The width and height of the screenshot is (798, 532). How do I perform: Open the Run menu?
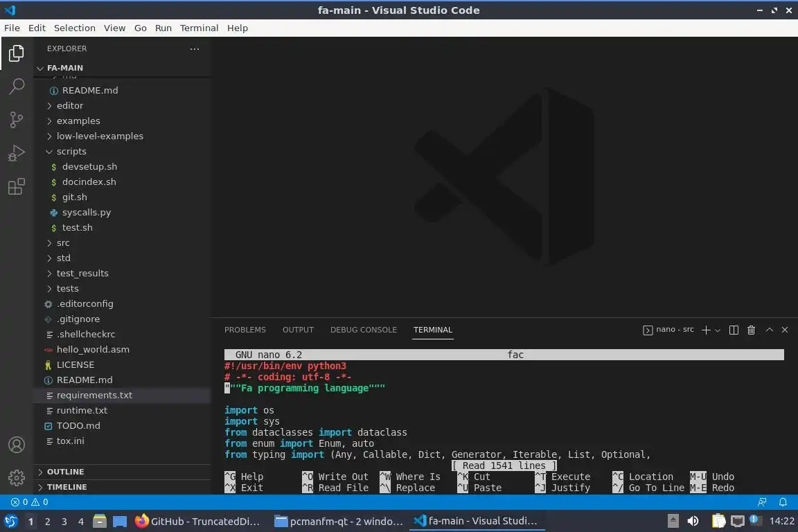click(x=163, y=28)
